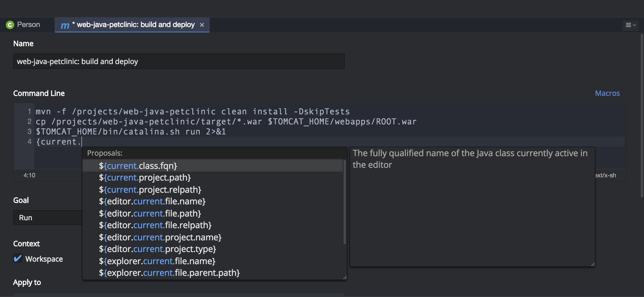Click the close tab icon on build tab
The image size is (644, 297).
(202, 24)
